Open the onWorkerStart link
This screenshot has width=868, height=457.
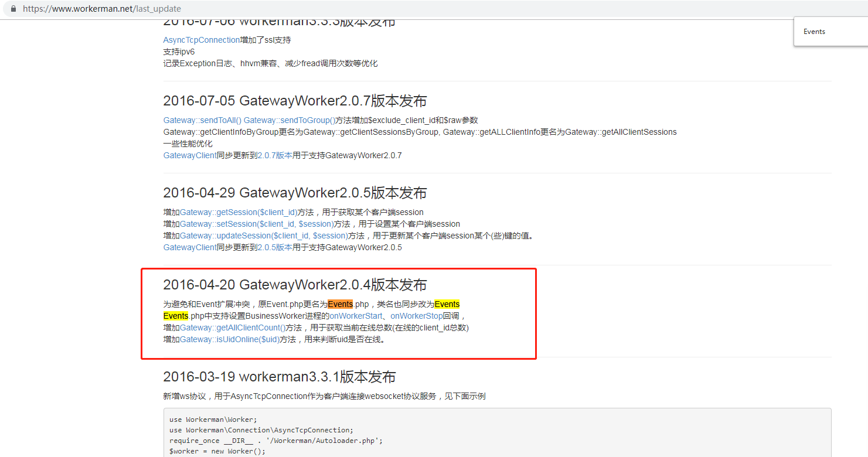tap(356, 316)
